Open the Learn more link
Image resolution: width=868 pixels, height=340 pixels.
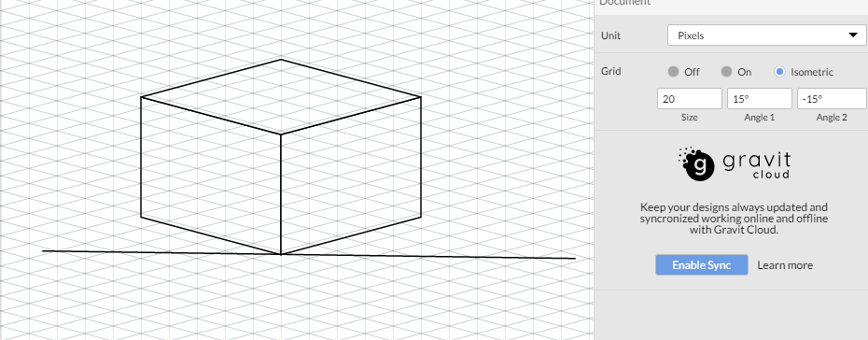[x=785, y=265]
